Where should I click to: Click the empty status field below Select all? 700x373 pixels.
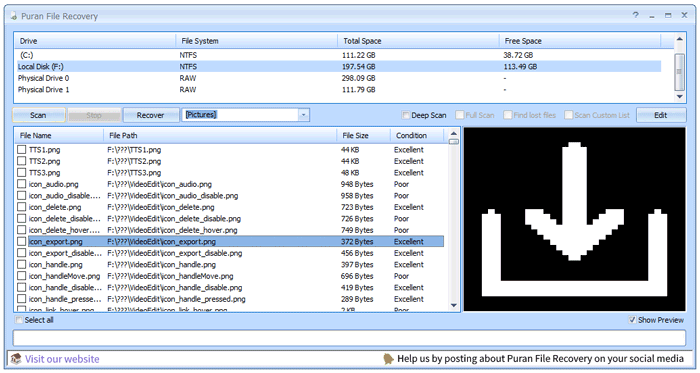click(x=349, y=338)
